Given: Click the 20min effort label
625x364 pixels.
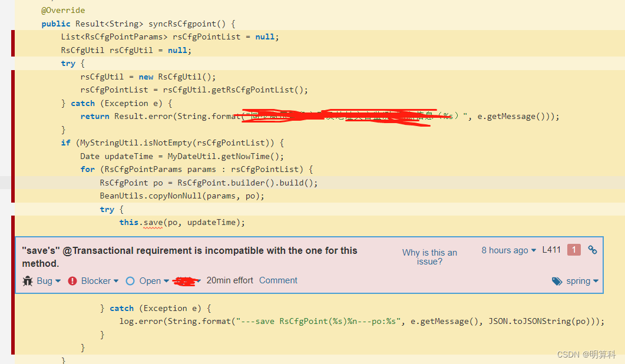Looking at the screenshot, I should [x=230, y=280].
